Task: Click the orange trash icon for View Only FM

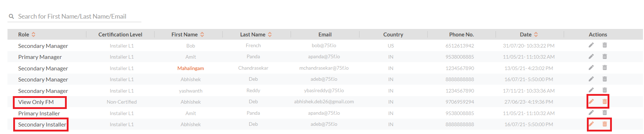Action: 605,101
